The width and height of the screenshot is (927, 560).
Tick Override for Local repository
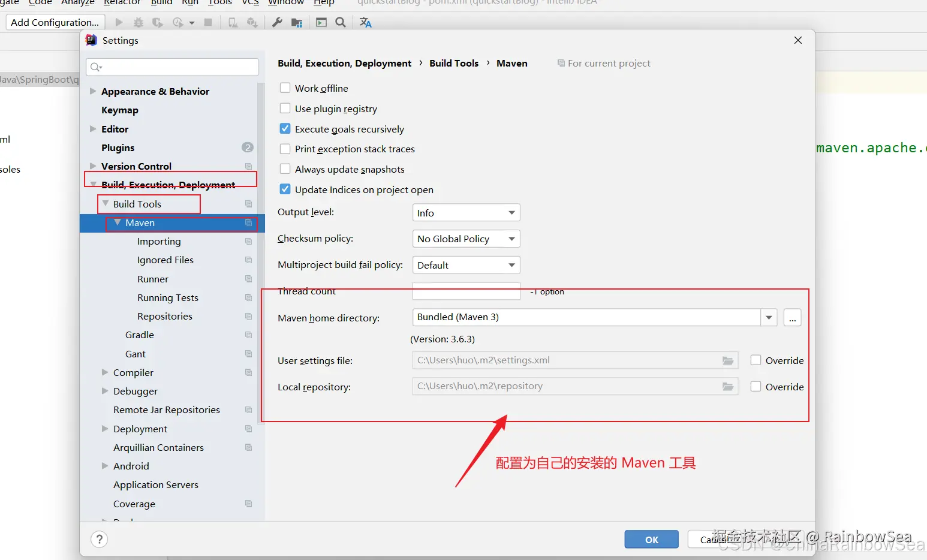(756, 387)
